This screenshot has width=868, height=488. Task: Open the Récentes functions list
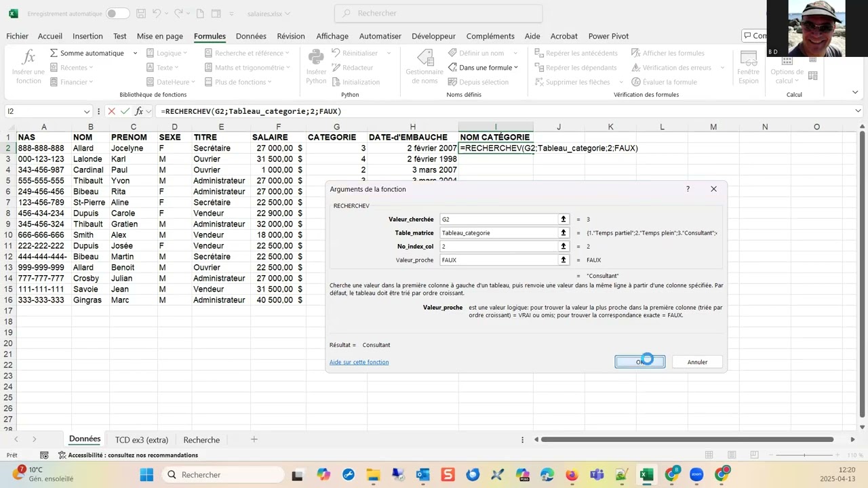[73, 67]
